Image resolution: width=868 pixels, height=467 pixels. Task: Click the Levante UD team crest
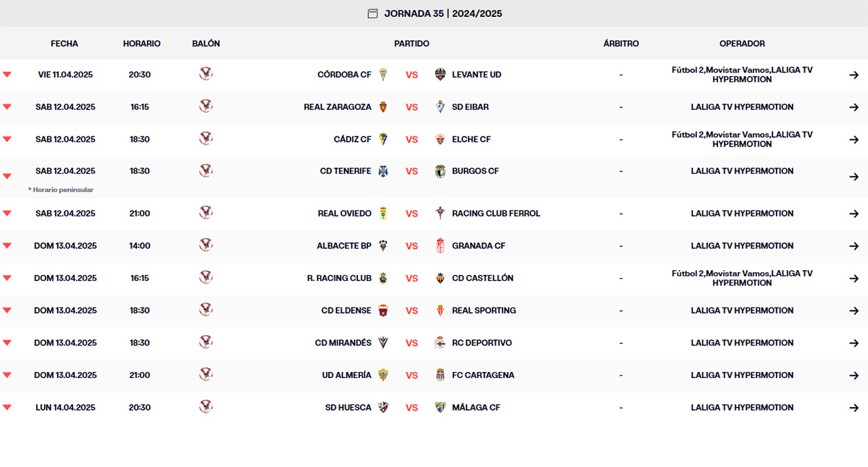[440, 75]
